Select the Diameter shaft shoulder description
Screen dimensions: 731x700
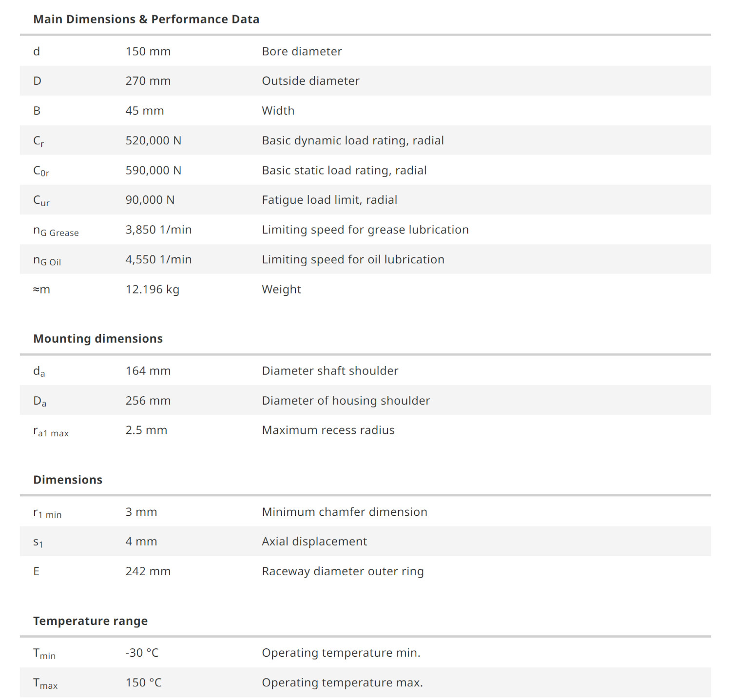[x=330, y=371]
